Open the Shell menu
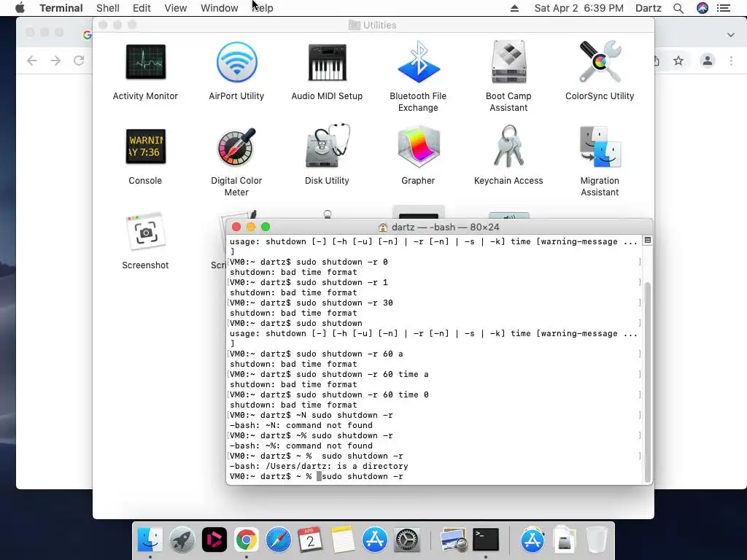This screenshot has height=560, width=747. tap(108, 8)
